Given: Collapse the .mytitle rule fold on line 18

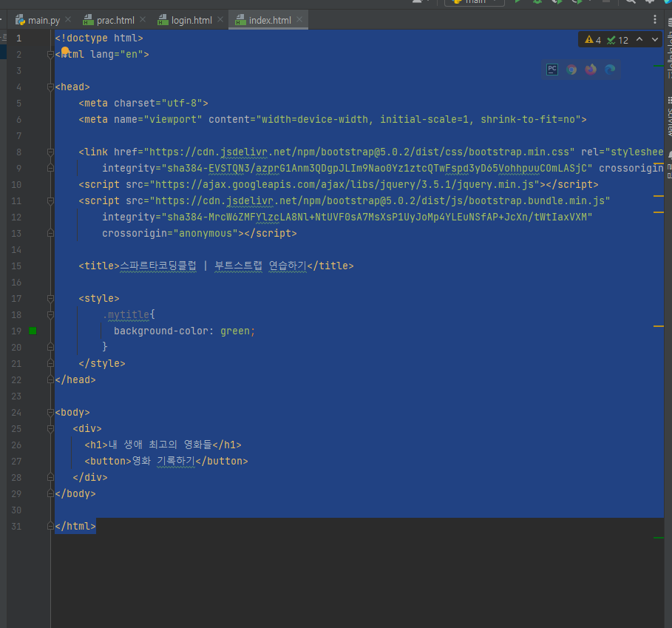Looking at the screenshot, I should (x=50, y=315).
